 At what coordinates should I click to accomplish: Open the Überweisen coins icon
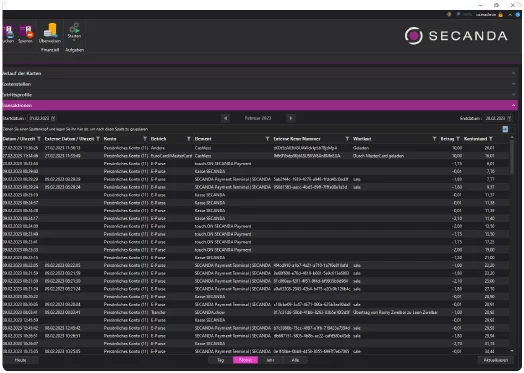pos(50,30)
